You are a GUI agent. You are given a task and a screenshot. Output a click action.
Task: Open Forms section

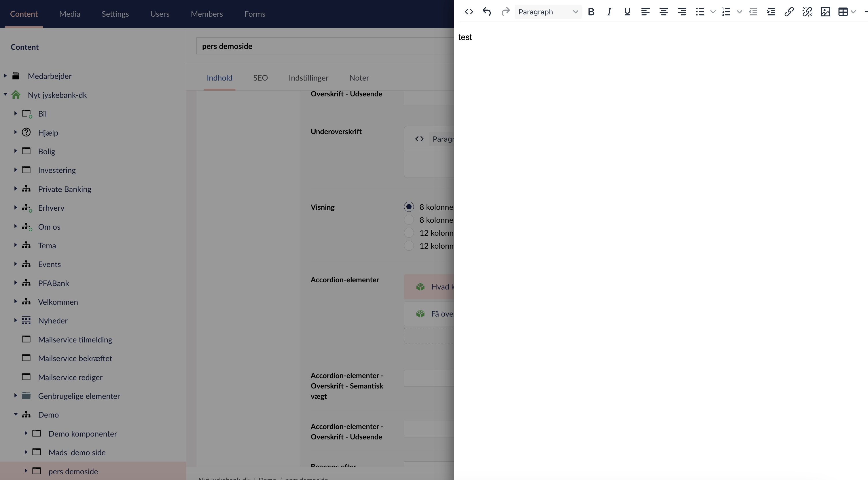[x=255, y=14]
